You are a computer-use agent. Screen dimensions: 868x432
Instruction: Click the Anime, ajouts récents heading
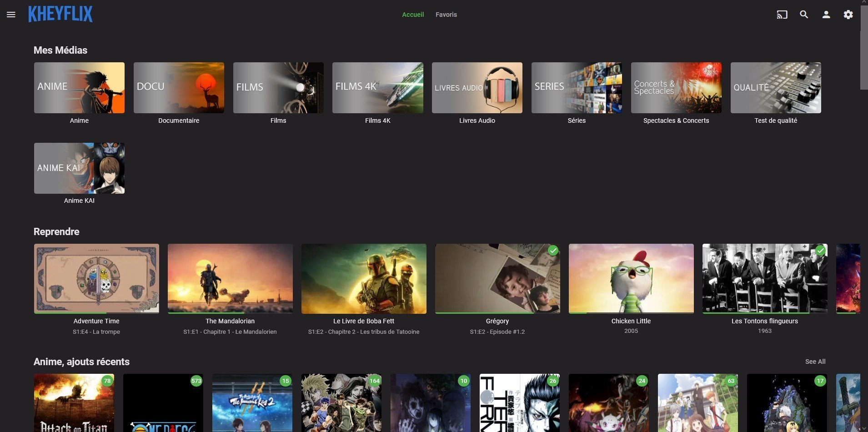pos(81,362)
